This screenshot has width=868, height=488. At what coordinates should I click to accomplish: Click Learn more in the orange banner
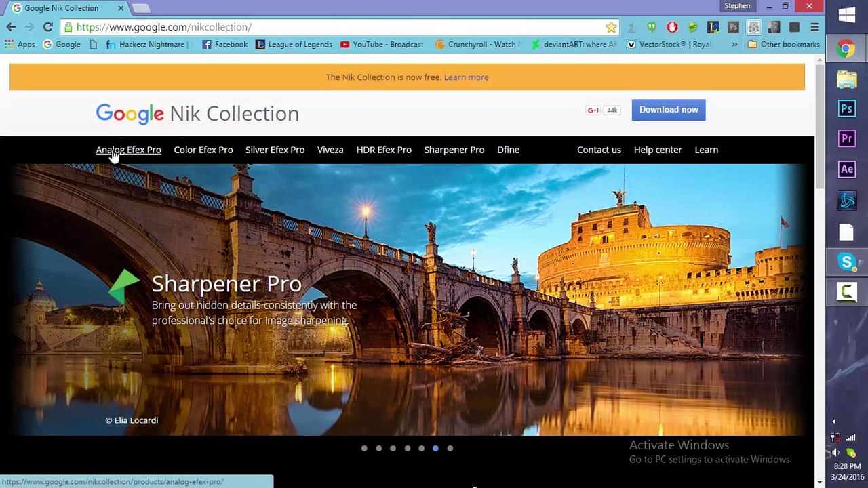tap(466, 77)
